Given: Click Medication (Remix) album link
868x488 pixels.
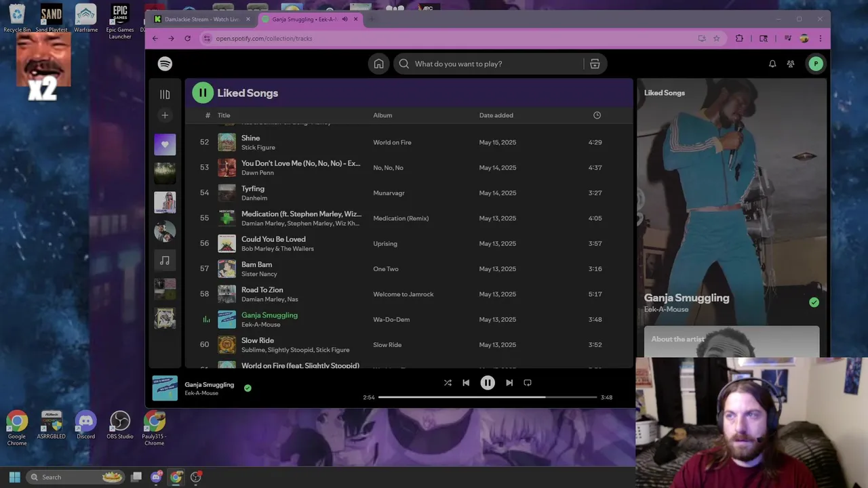Looking at the screenshot, I should click(401, 218).
